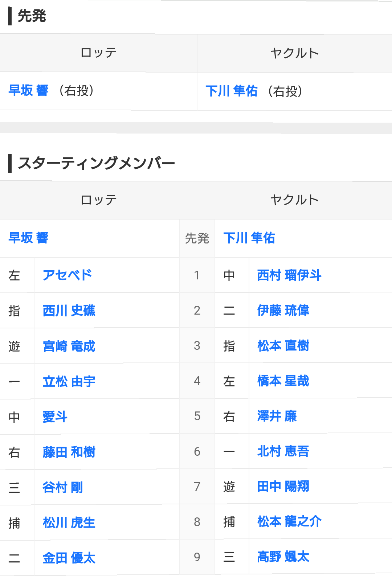Image resolution: width=392 pixels, height=582 pixels.
Task: Click position 捕 beside 松川 虎生
Action: click(x=14, y=523)
